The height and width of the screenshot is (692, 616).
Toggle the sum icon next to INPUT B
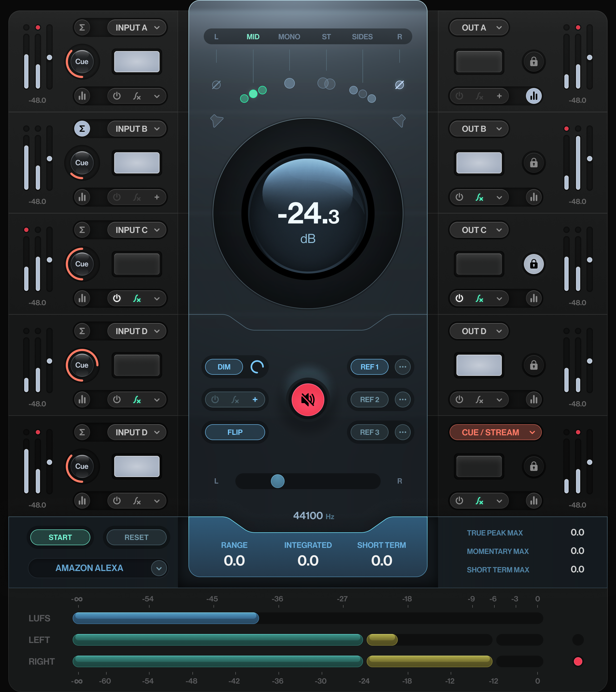[82, 129]
